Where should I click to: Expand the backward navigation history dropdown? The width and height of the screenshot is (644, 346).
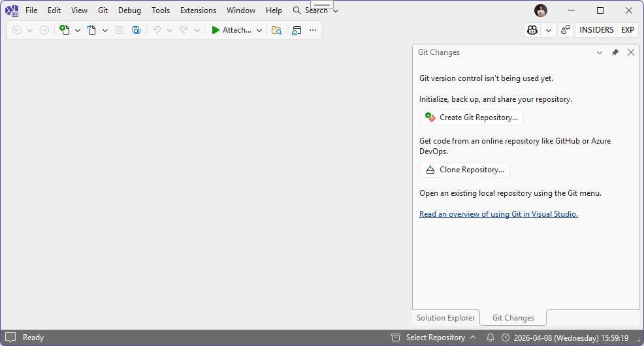pos(30,30)
